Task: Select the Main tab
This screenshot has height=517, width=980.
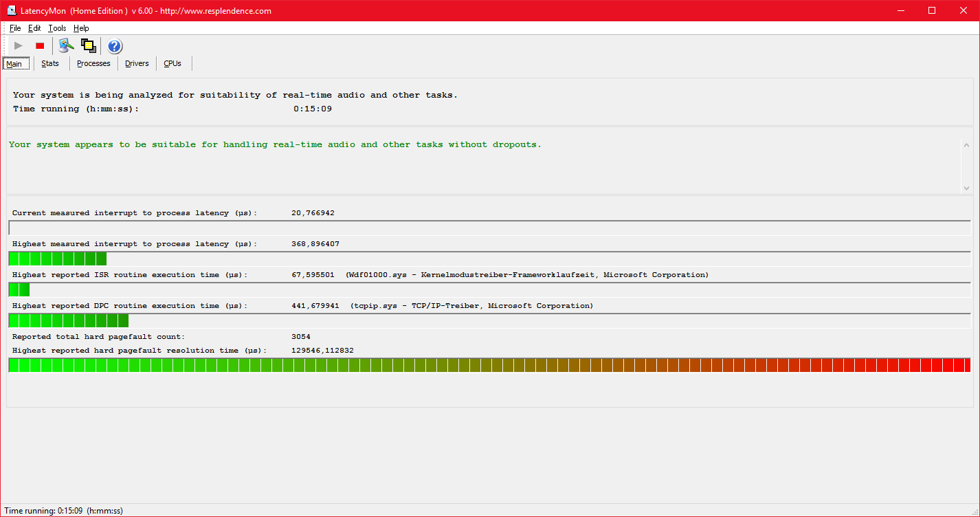Action: point(15,63)
